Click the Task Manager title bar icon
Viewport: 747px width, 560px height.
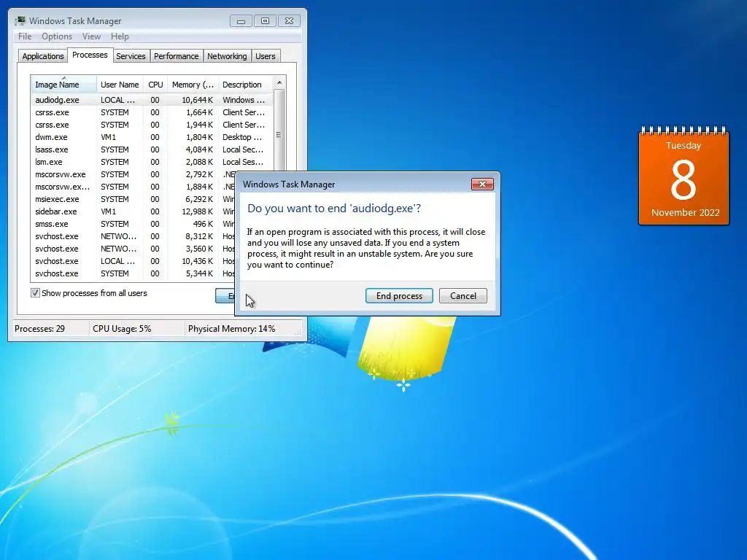20,20
